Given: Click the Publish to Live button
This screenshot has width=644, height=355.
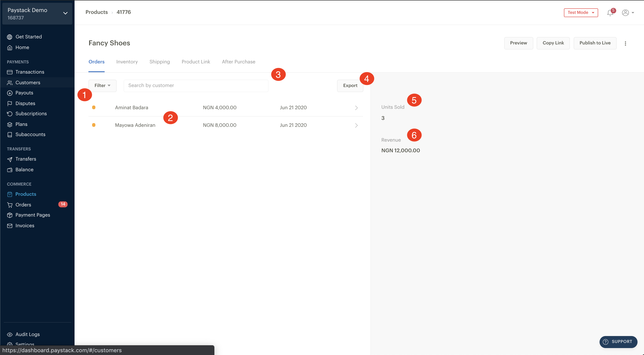Looking at the screenshot, I should click(595, 43).
